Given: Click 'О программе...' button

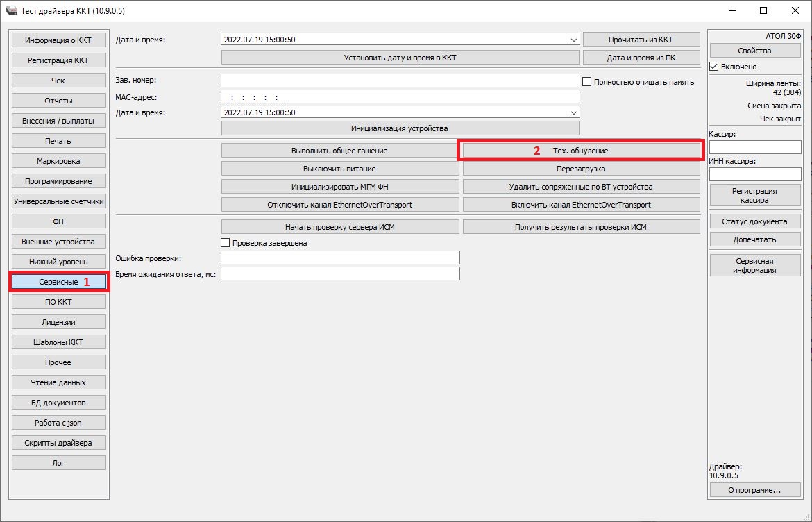Looking at the screenshot, I should (754, 490).
